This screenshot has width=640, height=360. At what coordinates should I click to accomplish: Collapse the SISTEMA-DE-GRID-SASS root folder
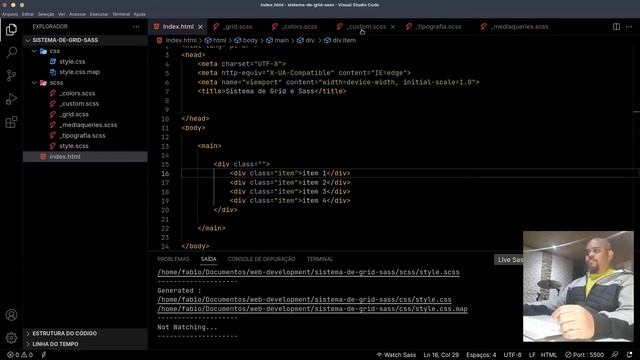tap(85, 40)
